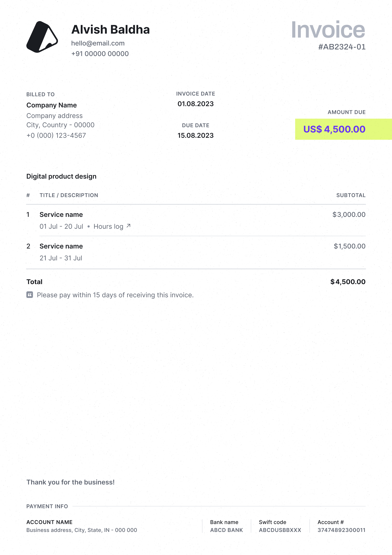Click the Company Name under Billed To
Viewport: 392px width, 555px height.
point(52,105)
